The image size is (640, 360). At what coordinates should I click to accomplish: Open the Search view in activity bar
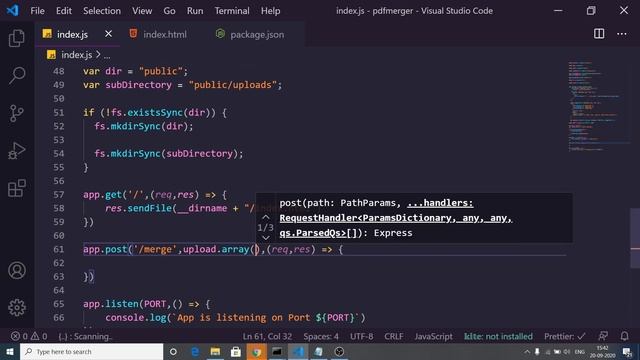point(17,75)
